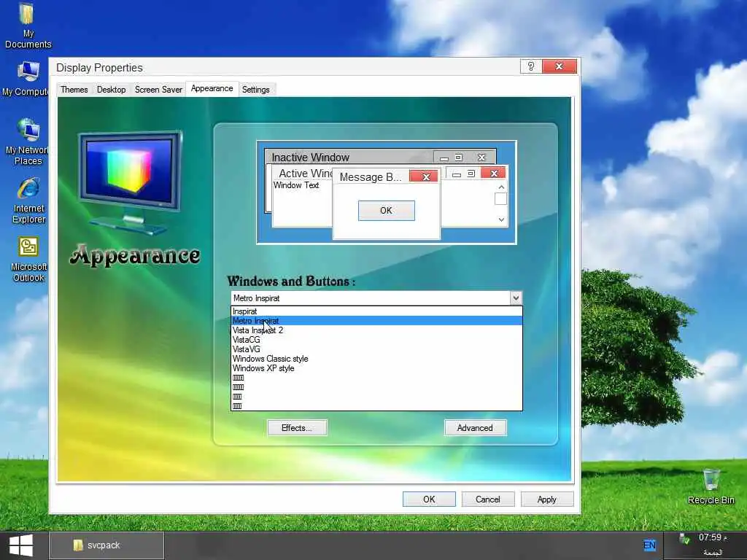The image size is (747, 560).
Task: Choose Vista Inspirat 2 from list
Action: pyautogui.click(x=376, y=330)
